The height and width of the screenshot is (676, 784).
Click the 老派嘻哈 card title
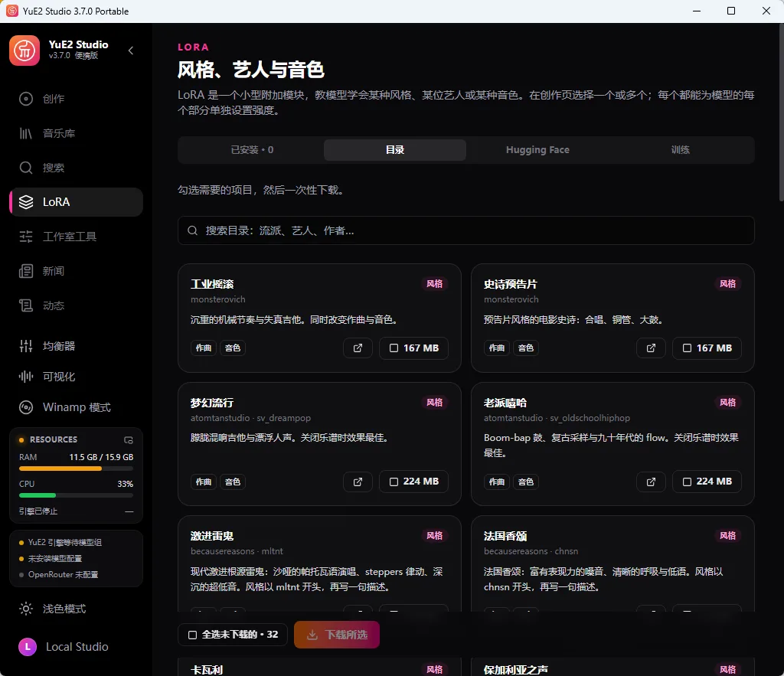pyautogui.click(x=505, y=403)
